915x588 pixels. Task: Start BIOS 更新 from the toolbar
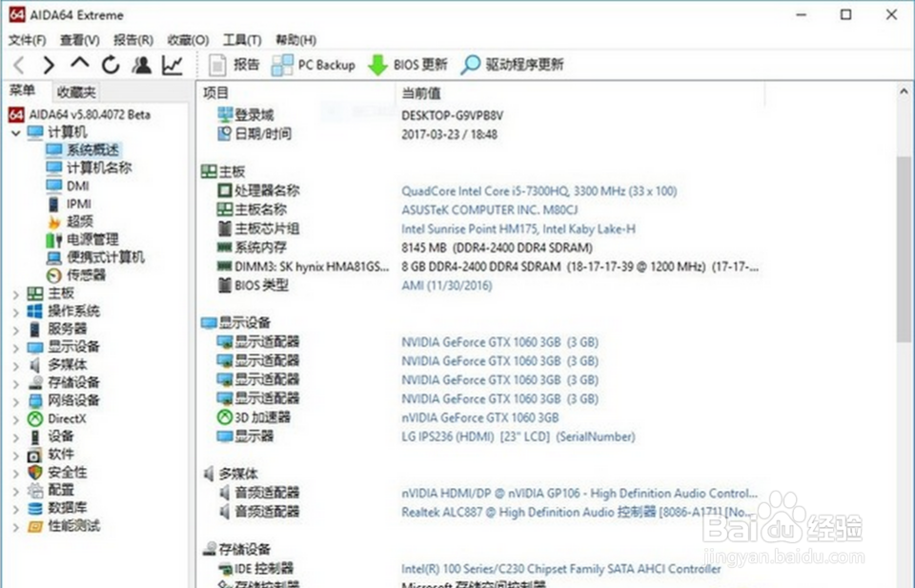coord(408,65)
